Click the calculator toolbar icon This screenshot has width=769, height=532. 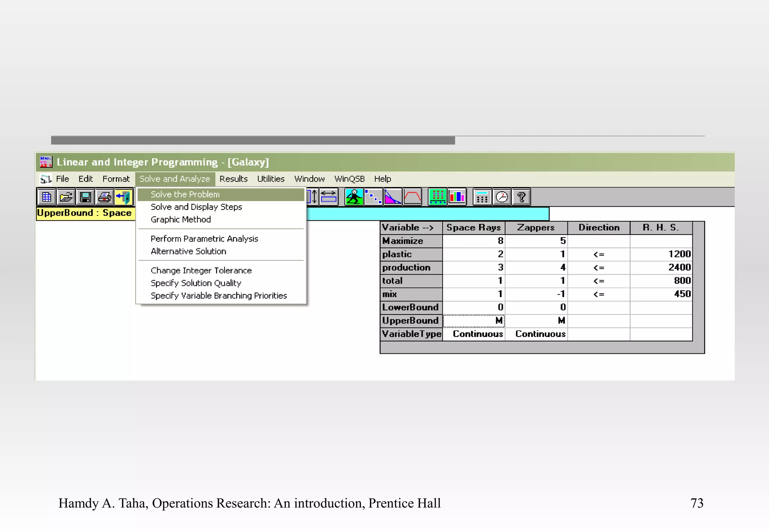tap(482, 197)
